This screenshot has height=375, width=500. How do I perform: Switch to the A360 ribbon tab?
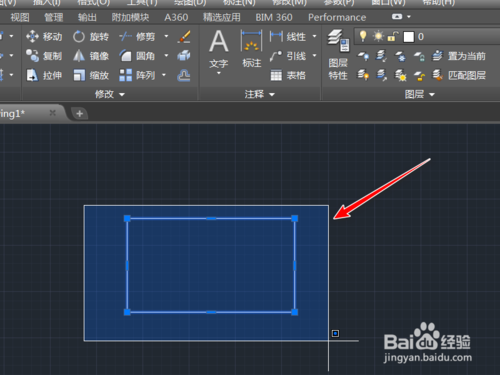tap(176, 17)
